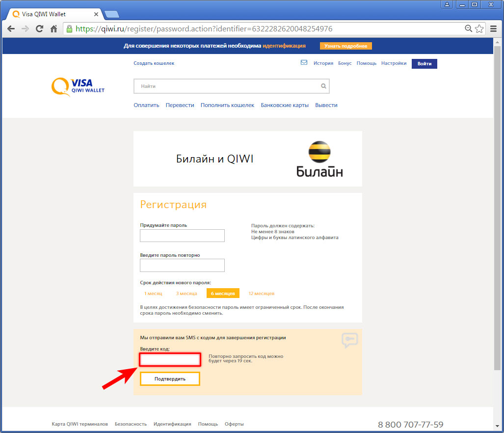
Task: Click the search magnifier in the Найти field
Action: [x=323, y=86]
